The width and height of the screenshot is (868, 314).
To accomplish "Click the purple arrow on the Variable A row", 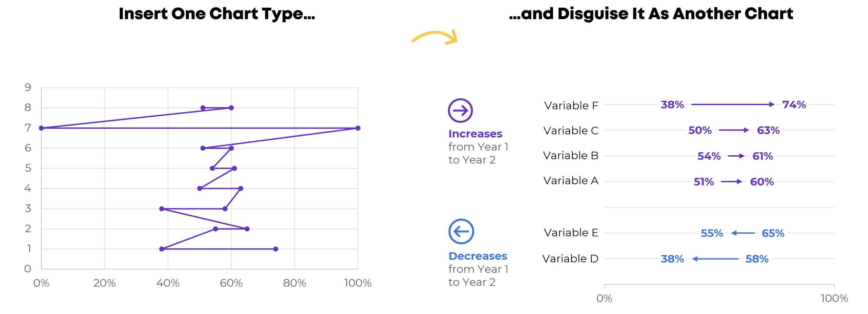I will coord(731,181).
